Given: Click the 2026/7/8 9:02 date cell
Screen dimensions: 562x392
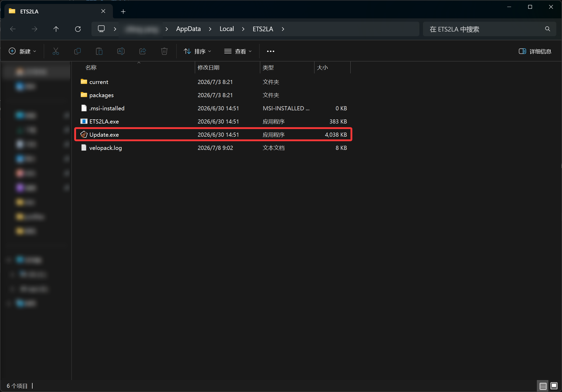Looking at the screenshot, I should pos(215,148).
